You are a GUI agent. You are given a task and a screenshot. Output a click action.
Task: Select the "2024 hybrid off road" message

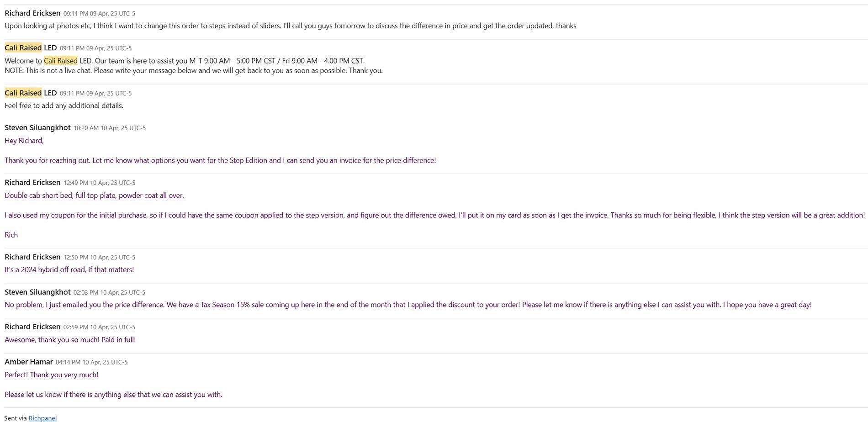point(69,269)
